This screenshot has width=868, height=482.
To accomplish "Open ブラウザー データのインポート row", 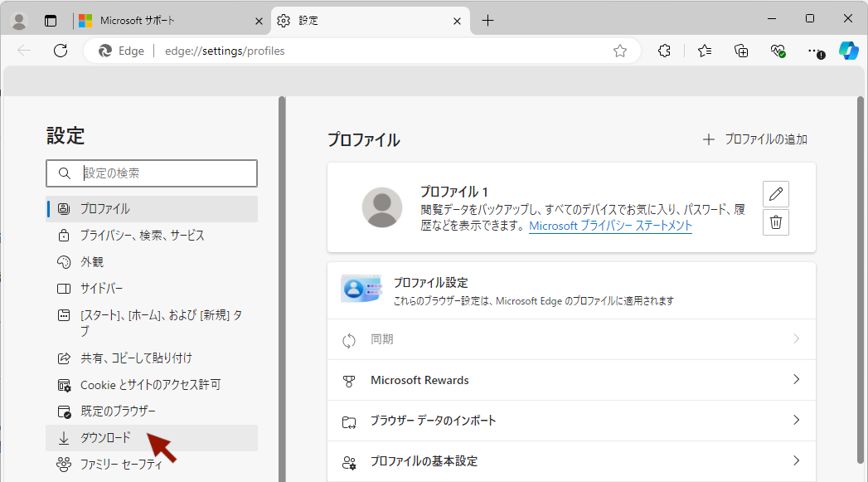I will click(x=571, y=421).
